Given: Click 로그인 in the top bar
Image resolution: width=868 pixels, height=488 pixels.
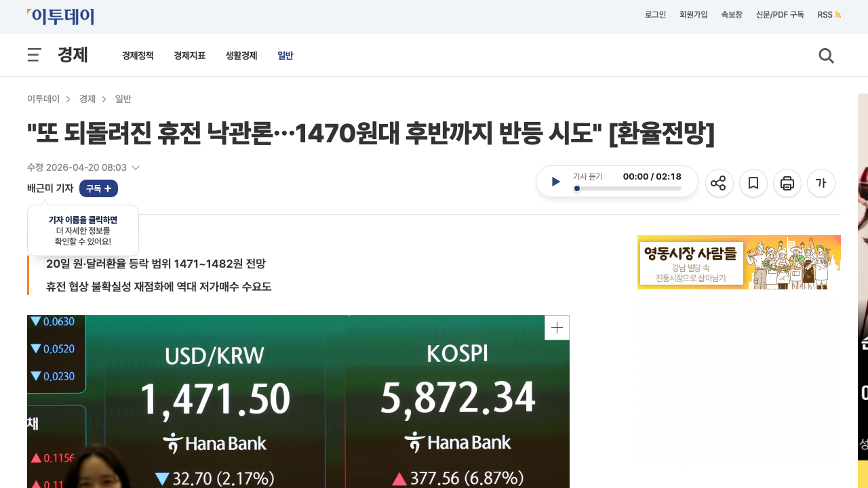Looking at the screenshot, I should tap(655, 15).
